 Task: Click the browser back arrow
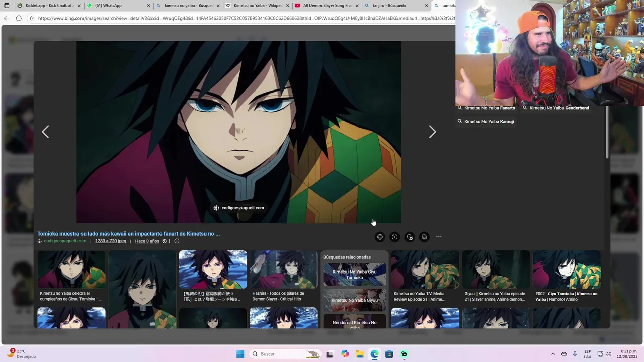coord(7,18)
